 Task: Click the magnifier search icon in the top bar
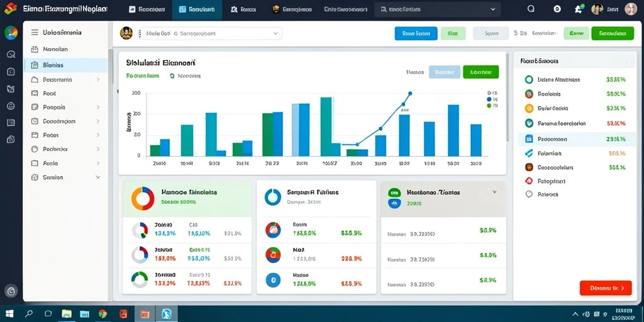point(531,9)
